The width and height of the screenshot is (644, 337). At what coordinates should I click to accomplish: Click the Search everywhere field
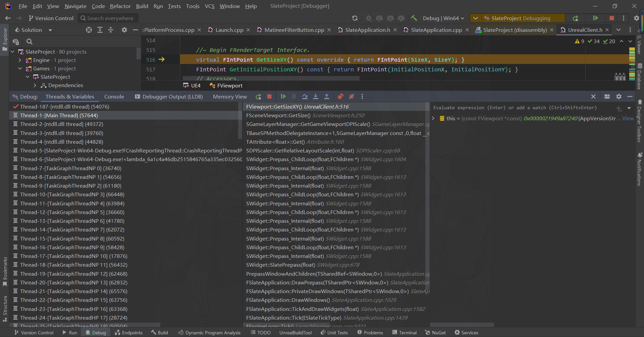pos(108,18)
